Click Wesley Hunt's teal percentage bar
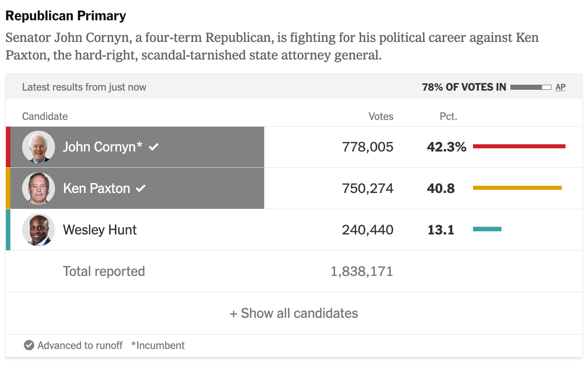588x367 pixels. (x=487, y=229)
